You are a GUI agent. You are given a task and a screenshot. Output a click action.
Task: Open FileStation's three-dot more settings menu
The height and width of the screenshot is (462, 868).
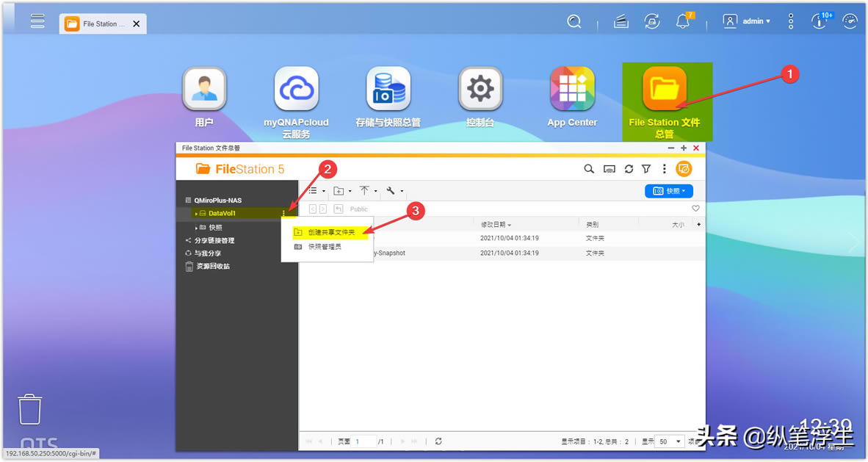(665, 169)
